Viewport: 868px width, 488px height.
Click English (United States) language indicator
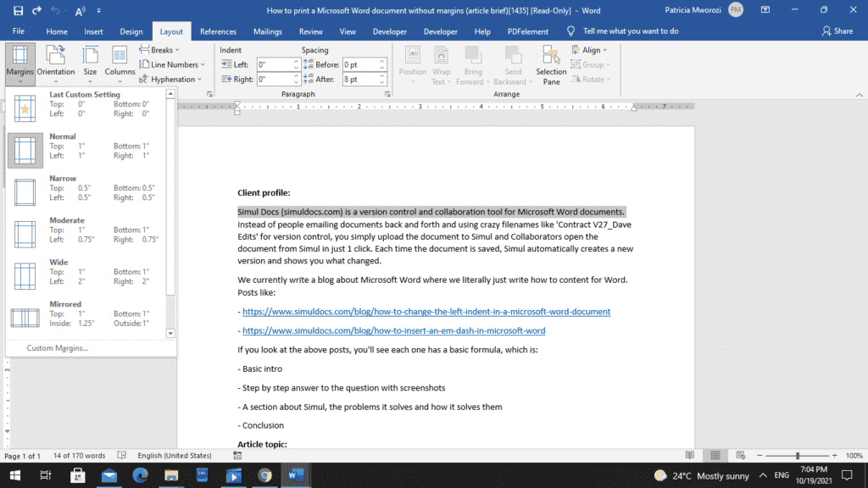pos(175,455)
